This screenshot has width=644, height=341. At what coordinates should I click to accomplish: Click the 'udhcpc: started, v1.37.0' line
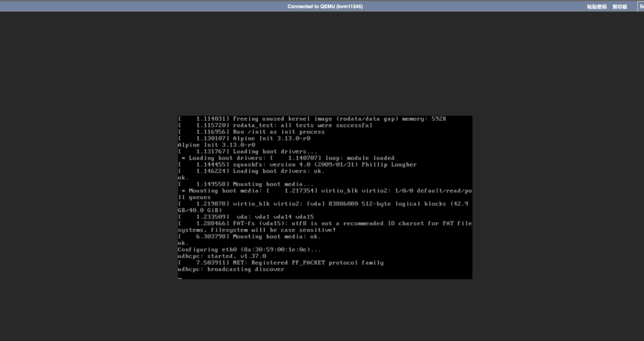[x=222, y=256]
